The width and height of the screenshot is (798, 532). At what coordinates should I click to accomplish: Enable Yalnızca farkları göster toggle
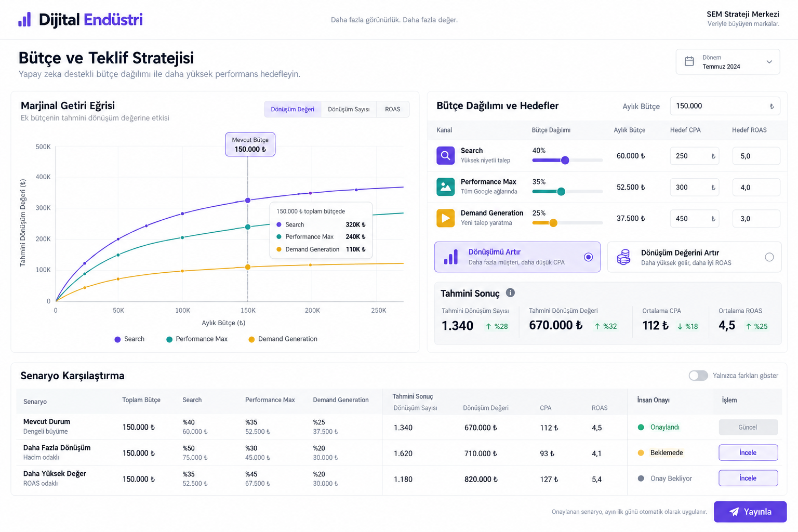pyautogui.click(x=698, y=376)
